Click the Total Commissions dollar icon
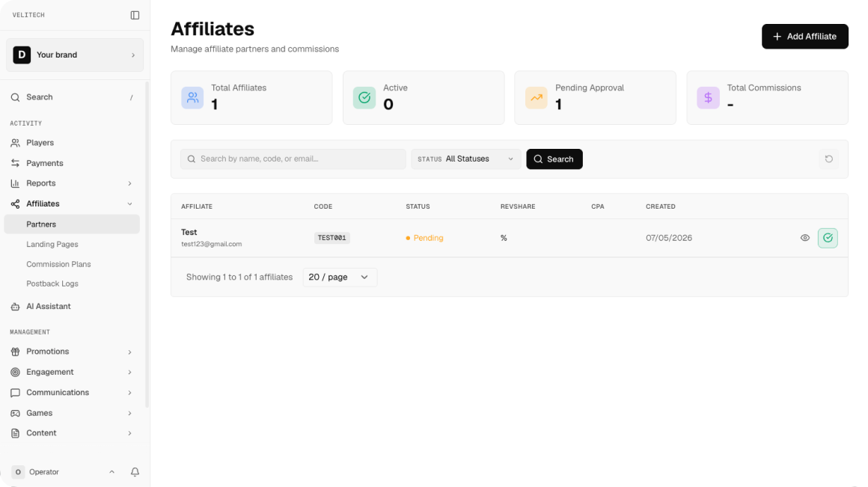The height and width of the screenshot is (487, 868). pyautogui.click(x=708, y=98)
